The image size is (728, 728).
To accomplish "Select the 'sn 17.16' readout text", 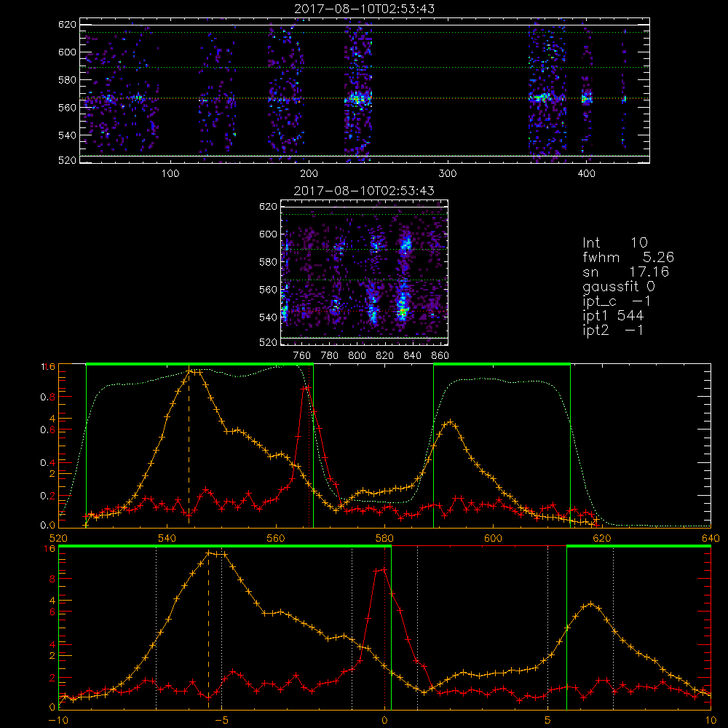I will pyautogui.click(x=626, y=272).
